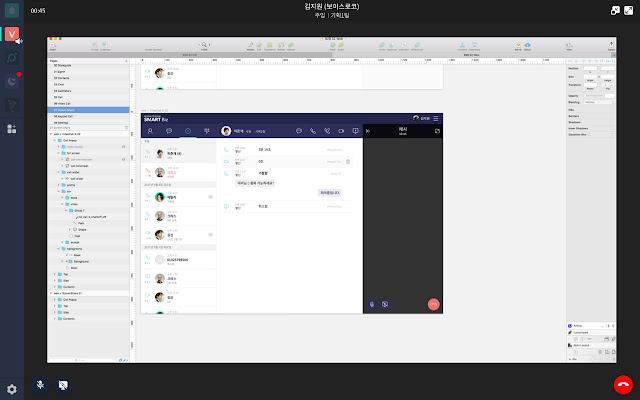The height and width of the screenshot is (400, 640).
Task: Open the settings gear in the sidebar
Action: 12,389
